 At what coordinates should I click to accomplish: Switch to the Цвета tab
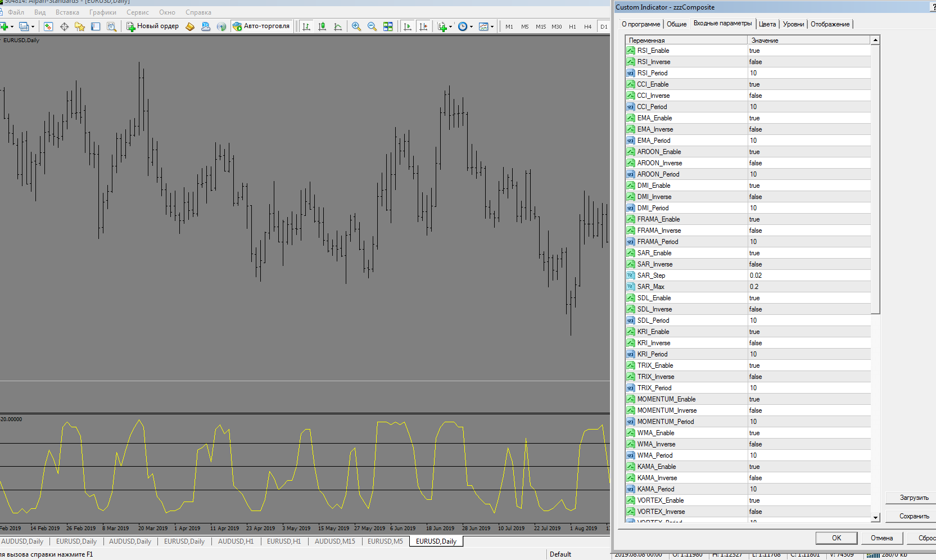tap(767, 24)
